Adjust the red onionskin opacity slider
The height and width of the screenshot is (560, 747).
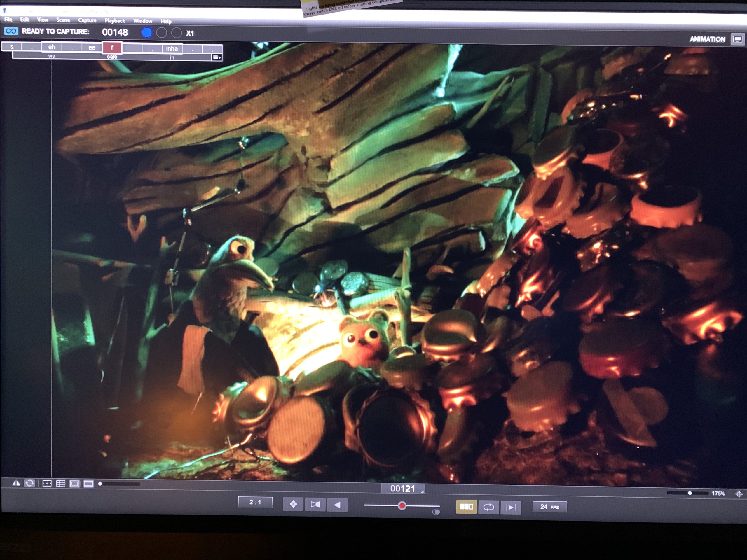tap(402, 506)
